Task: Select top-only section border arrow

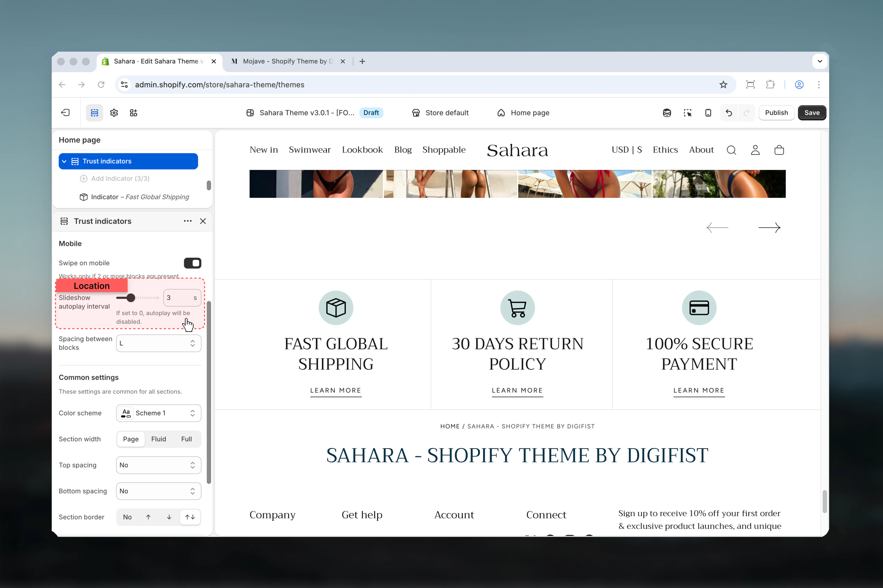Action: tap(148, 517)
